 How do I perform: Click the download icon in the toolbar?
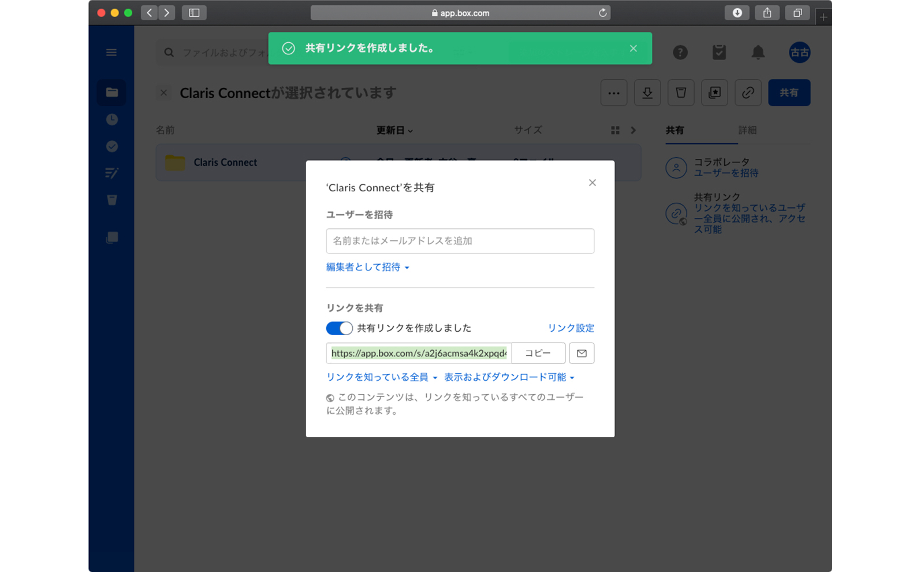(x=647, y=92)
